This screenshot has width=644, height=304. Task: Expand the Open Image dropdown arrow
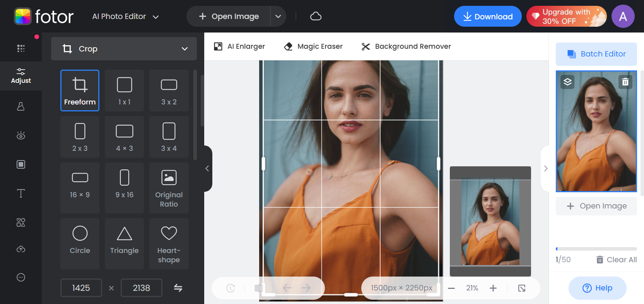(278, 17)
